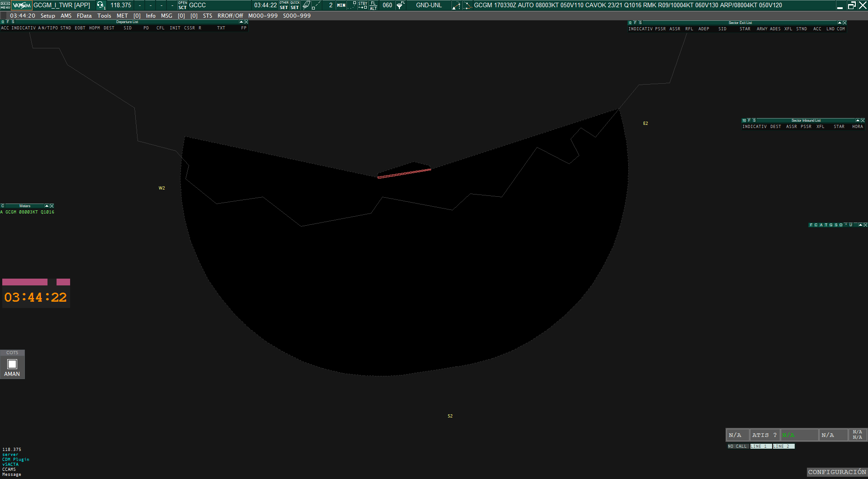Open the headset voice communication icon

click(101, 5)
